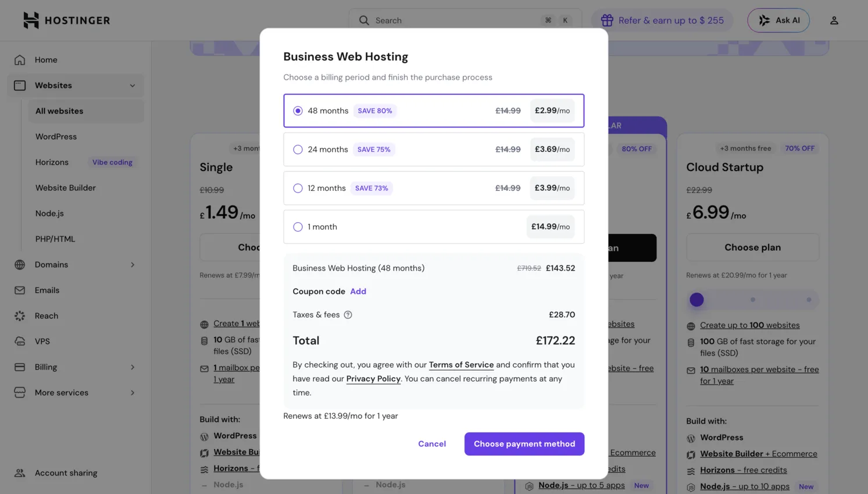Screen dimensions: 868x494
Task: Open All websites in the sidebar
Action: [59, 111]
